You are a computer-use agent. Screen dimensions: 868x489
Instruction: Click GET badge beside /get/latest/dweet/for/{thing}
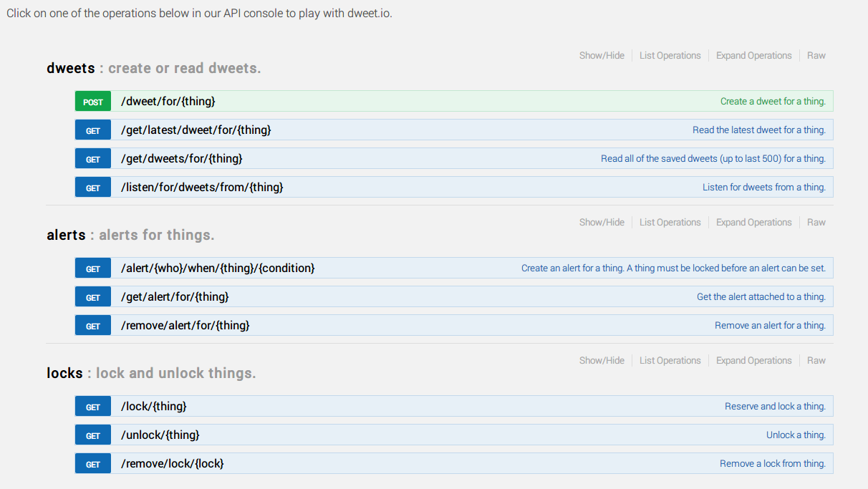tap(93, 130)
